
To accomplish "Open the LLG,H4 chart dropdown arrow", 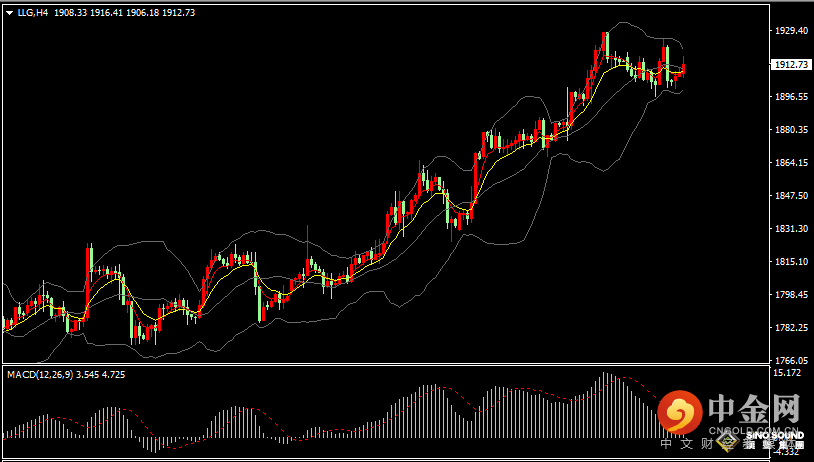I will (x=8, y=13).
